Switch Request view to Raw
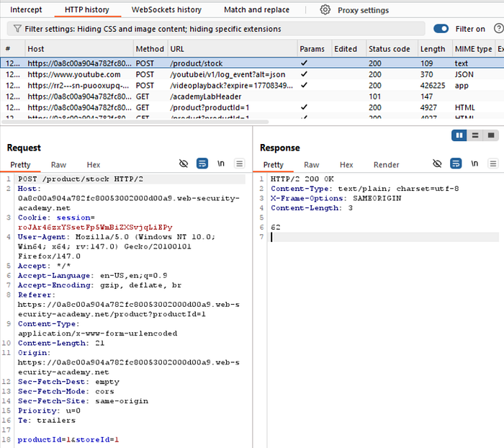Viewport: 504px width, 448px height. point(58,165)
